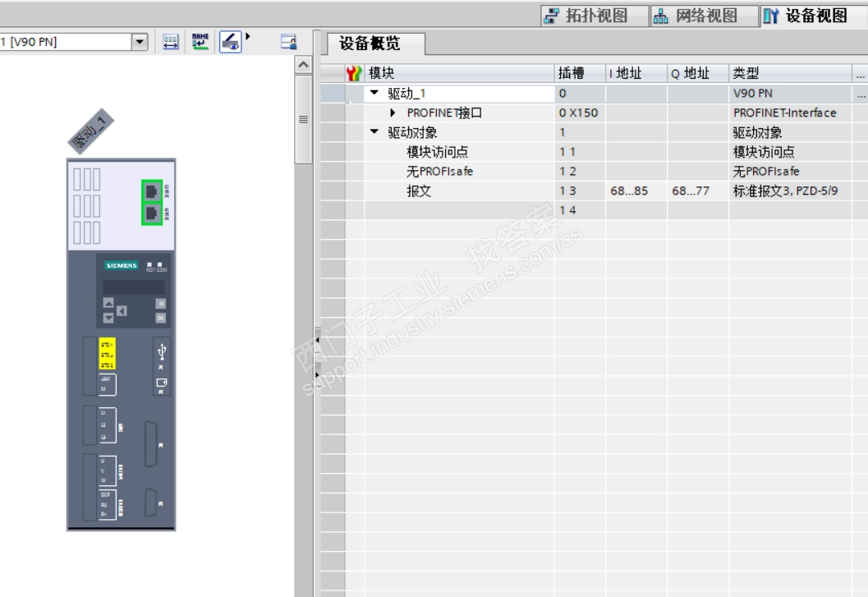Click the scroll up arrow of device view
This screenshot has height=597, width=868.
(x=303, y=65)
